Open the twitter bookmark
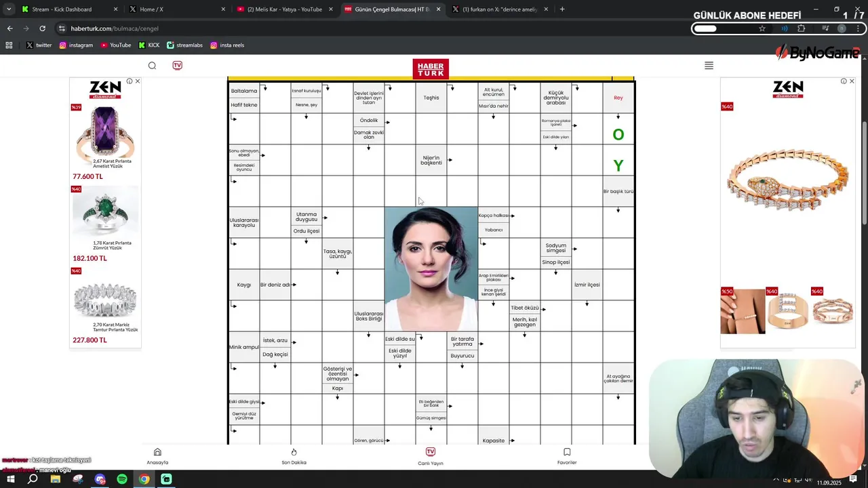The height and width of the screenshot is (488, 868). click(39, 45)
